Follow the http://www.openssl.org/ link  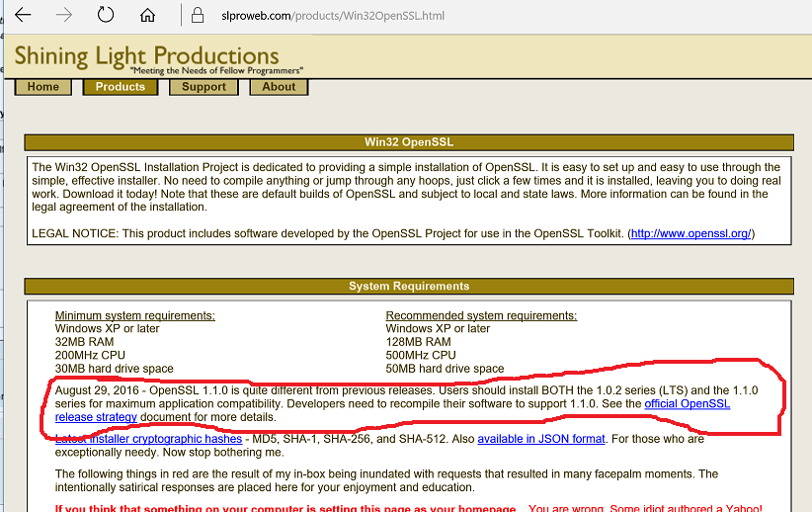tap(690, 234)
